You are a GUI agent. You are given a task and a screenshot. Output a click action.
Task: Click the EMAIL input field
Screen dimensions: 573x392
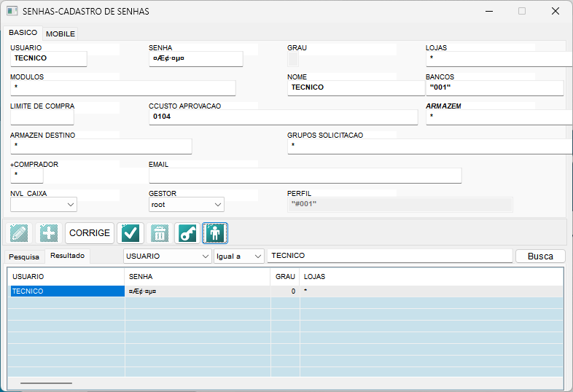[305, 176]
